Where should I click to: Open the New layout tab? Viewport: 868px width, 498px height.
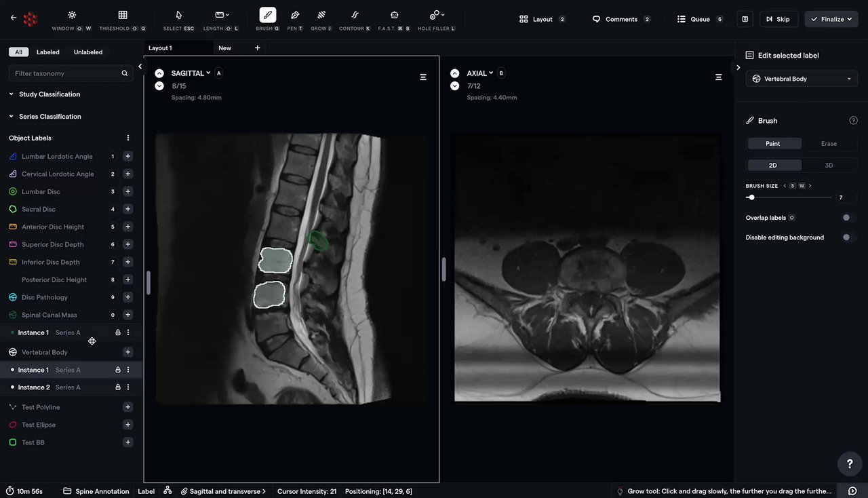(224, 48)
